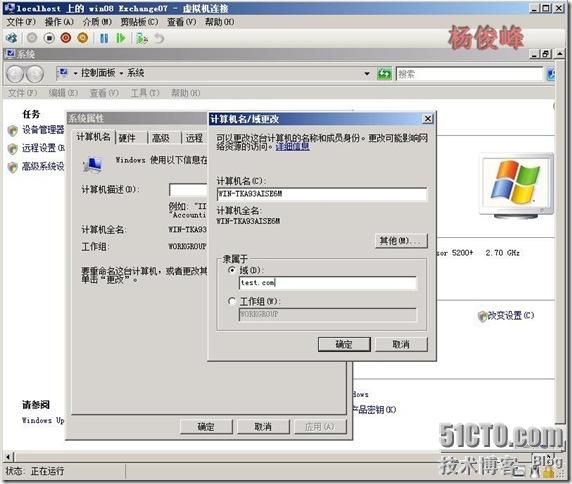Click the grey Start VM toolbar icon

(x=32, y=38)
